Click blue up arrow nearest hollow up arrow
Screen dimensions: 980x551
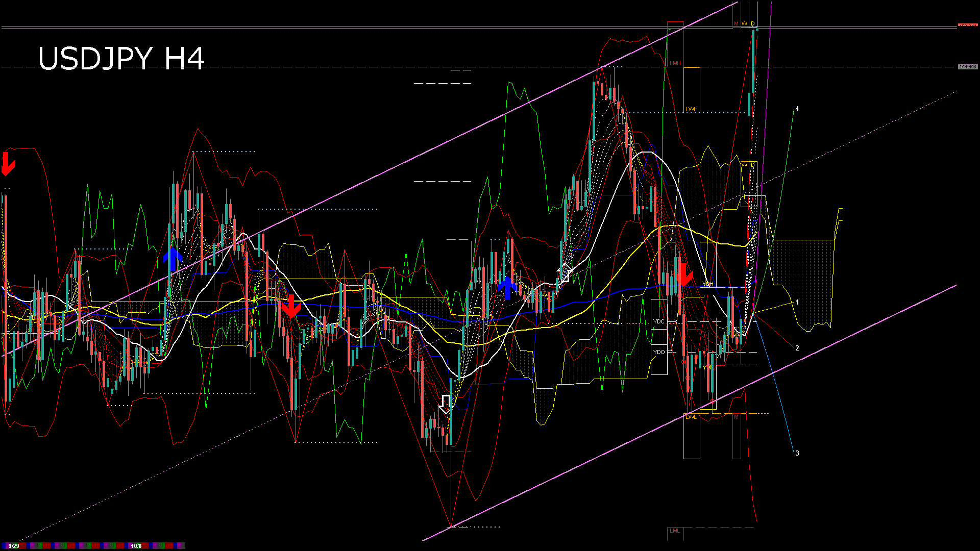pyautogui.click(x=507, y=287)
